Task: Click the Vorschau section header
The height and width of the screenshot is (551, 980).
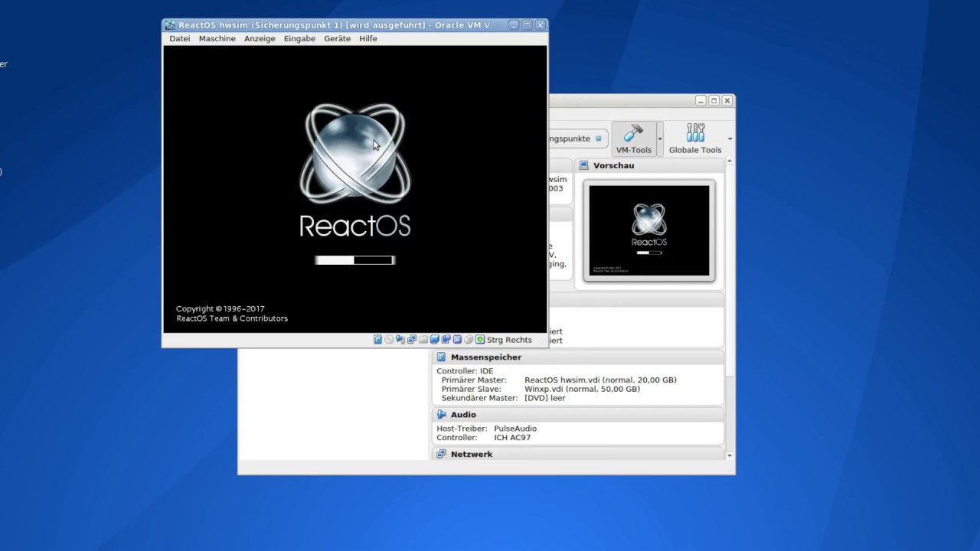Action: 649,165
